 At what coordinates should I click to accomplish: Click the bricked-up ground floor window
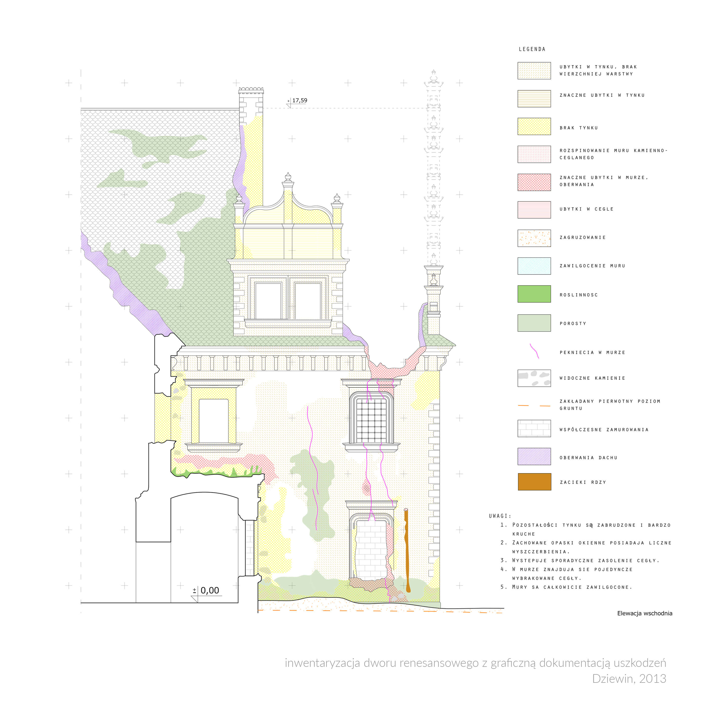[x=371, y=550]
